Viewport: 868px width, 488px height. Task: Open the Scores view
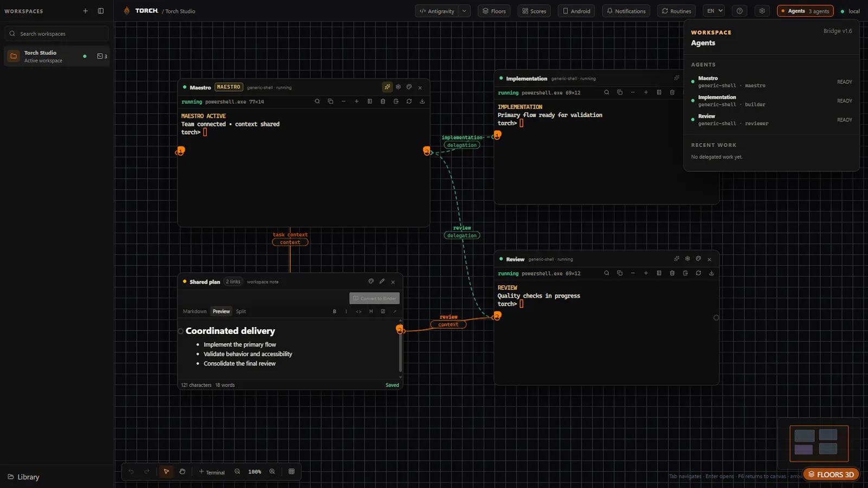534,11
